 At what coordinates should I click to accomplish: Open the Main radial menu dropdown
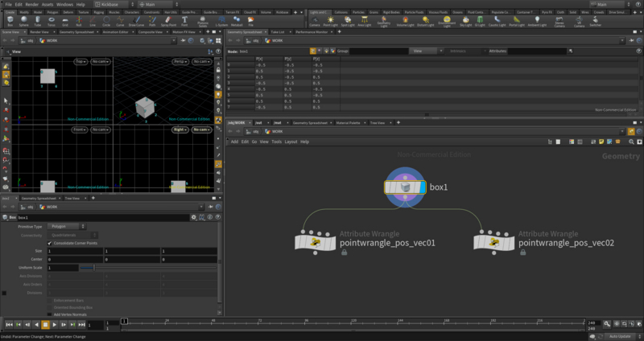158,5
